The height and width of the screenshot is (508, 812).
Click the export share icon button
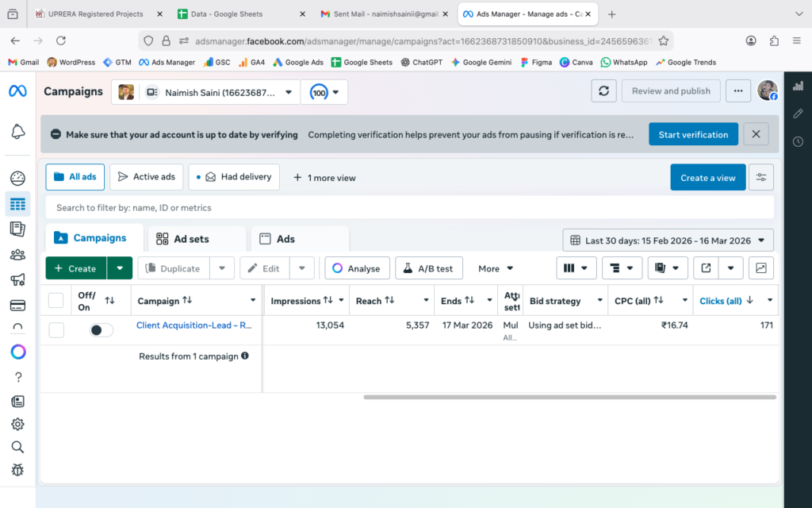click(706, 268)
